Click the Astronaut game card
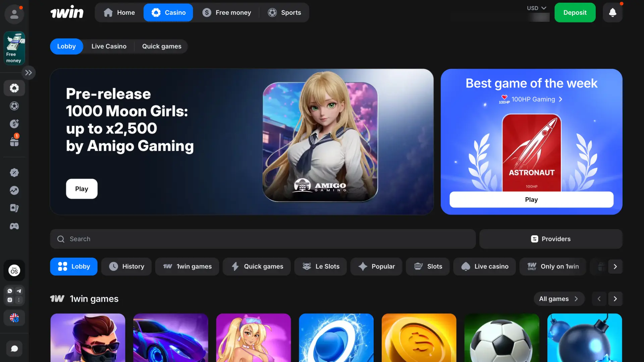 pyautogui.click(x=531, y=153)
